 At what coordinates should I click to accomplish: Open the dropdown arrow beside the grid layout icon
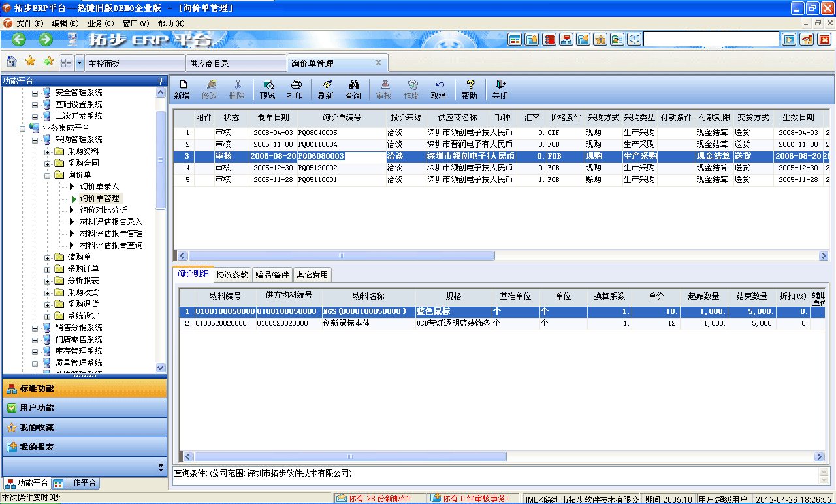pyautogui.click(x=78, y=62)
